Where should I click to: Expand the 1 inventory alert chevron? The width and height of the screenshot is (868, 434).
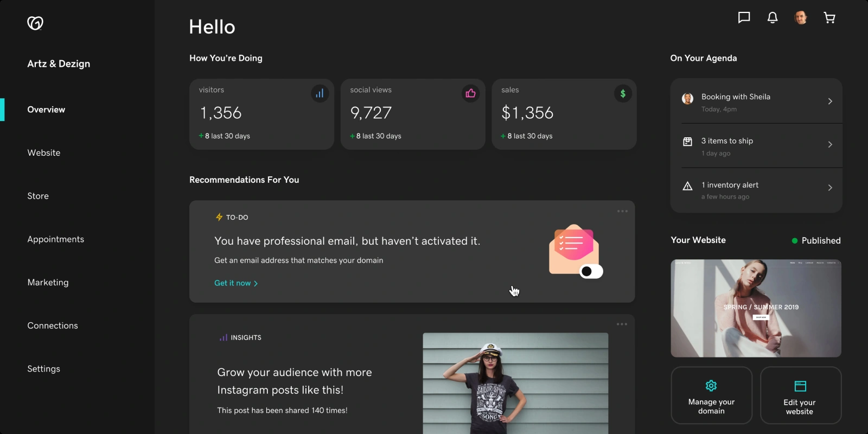coord(830,188)
